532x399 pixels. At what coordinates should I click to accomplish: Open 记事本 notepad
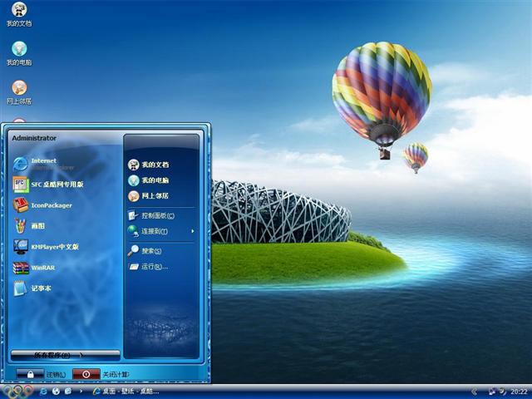32,288
